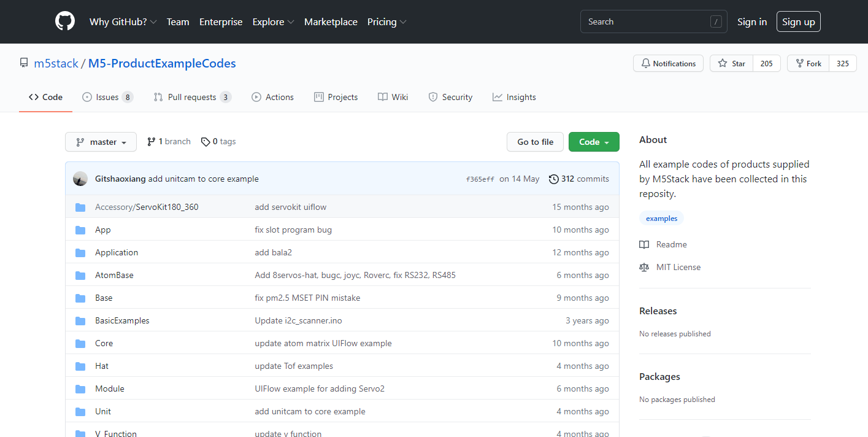Click the GitHub octocat logo
The width and height of the screenshot is (868, 437).
(x=65, y=21)
